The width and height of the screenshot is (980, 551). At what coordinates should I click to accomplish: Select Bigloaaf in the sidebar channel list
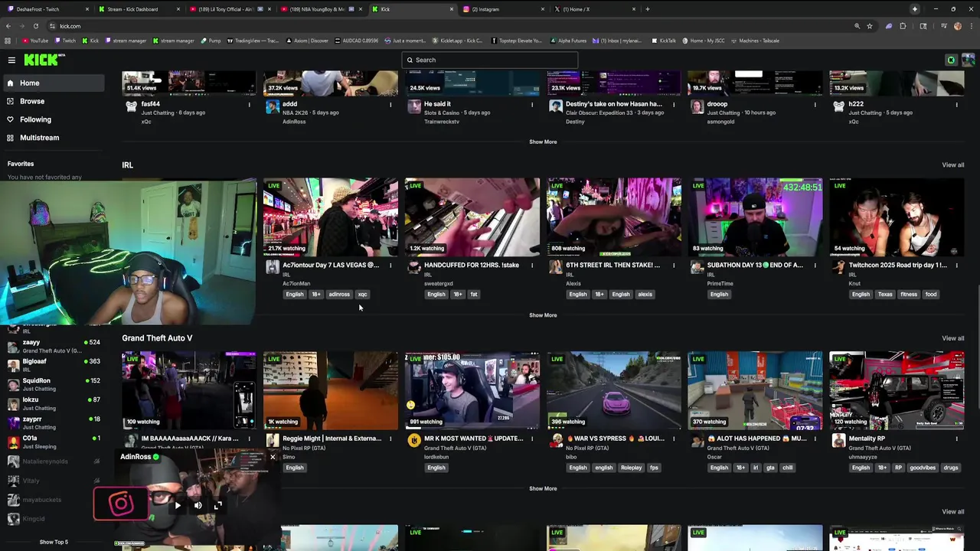[52, 365]
